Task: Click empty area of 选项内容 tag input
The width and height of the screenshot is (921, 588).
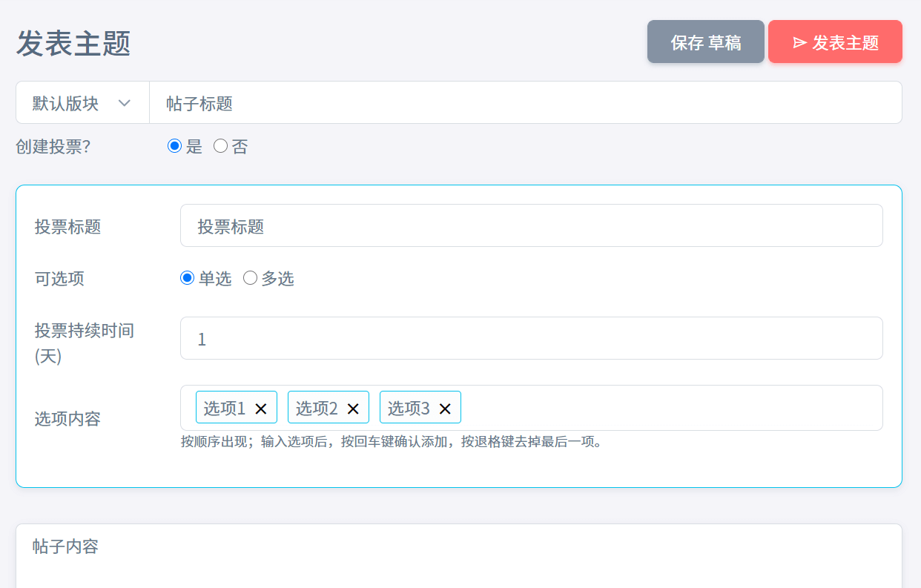Action: click(667, 408)
